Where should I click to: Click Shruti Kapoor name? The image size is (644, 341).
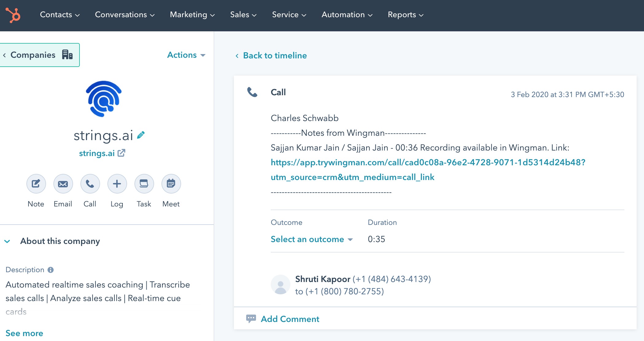pos(323,279)
